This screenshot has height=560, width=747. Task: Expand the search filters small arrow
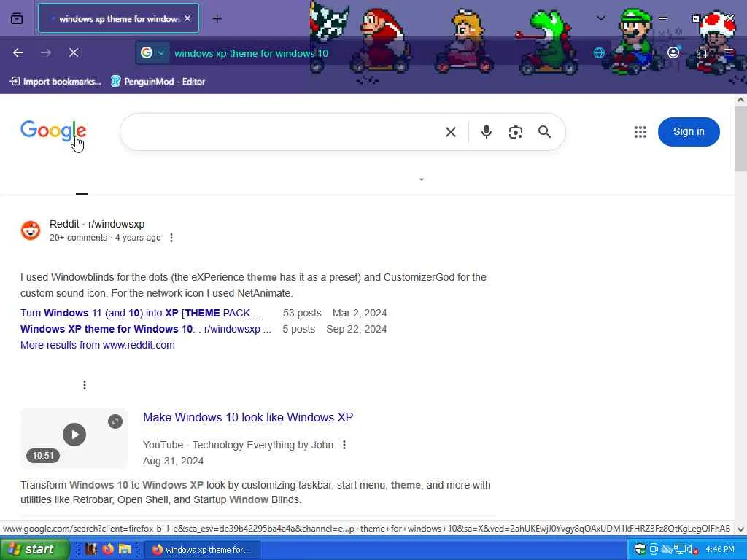[421, 179]
